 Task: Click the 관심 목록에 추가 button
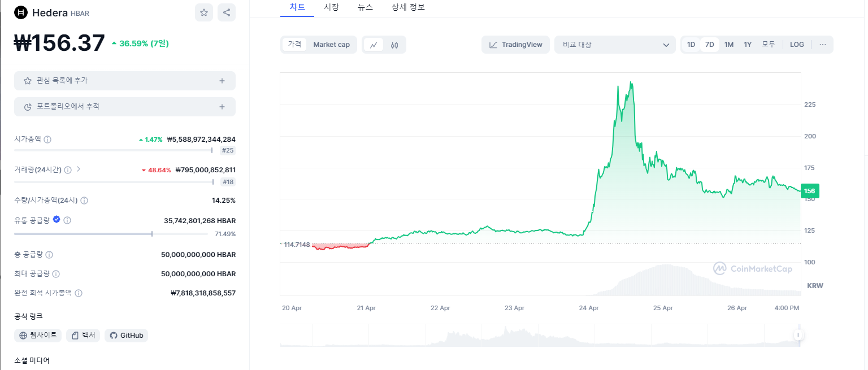[124, 80]
